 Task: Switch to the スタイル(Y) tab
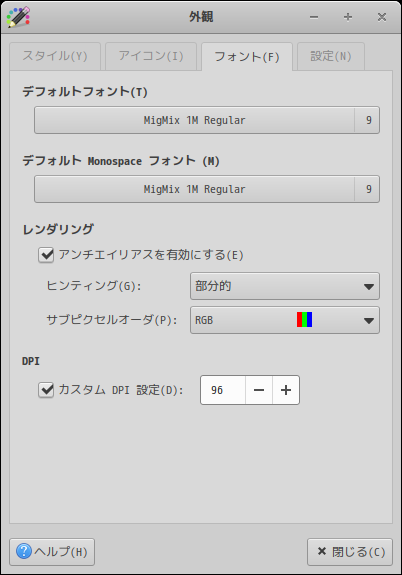tap(55, 56)
